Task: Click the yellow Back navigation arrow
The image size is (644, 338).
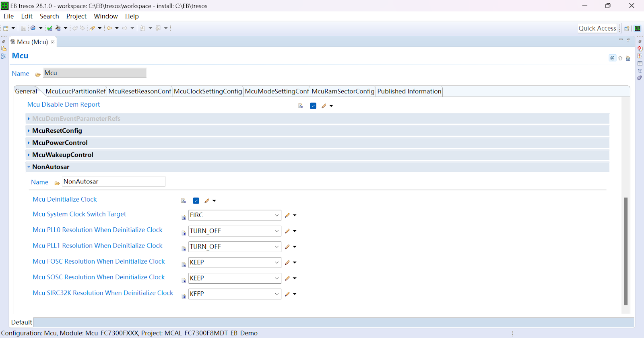Action: coord(109,28)
